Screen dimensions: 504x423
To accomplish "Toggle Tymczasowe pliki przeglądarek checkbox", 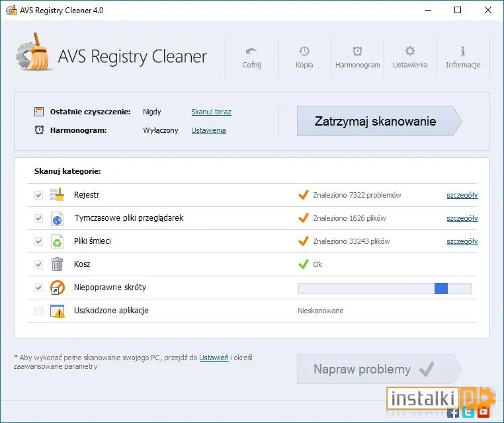I will click(x=38, y=218).
